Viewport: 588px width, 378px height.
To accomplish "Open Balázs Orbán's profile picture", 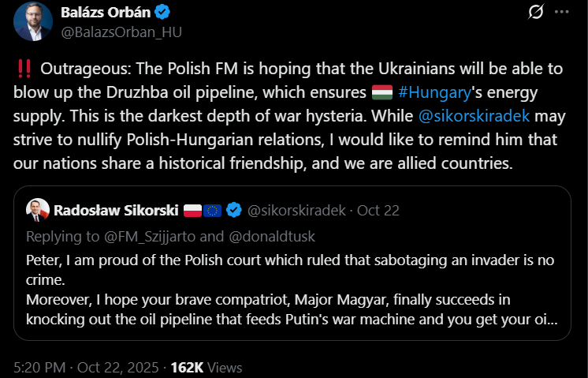I will pos(31,21).
